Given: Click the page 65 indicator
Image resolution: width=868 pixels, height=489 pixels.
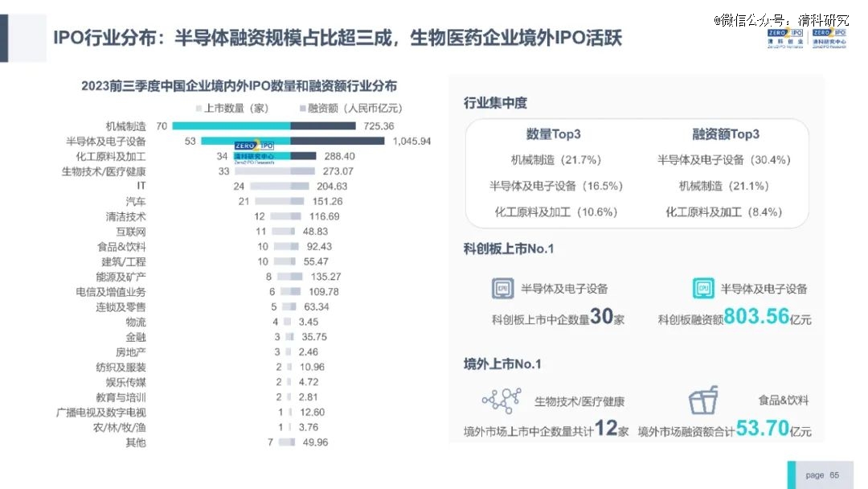Looking at the screenshot, I should (822, 475).
